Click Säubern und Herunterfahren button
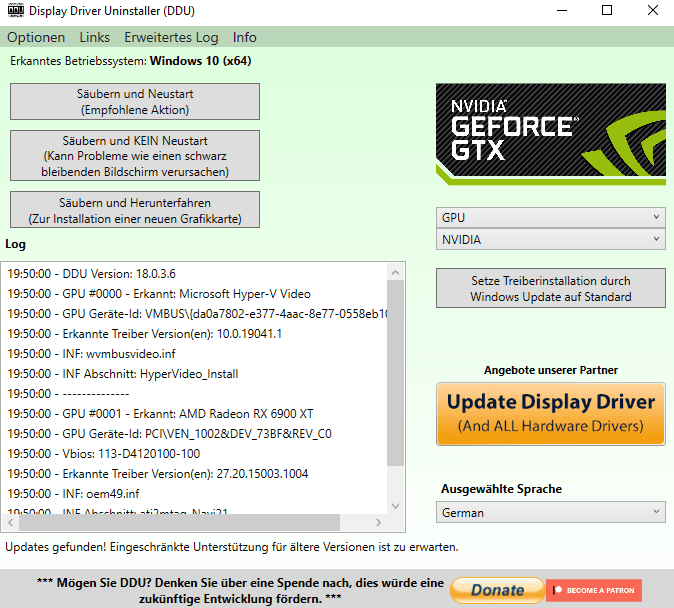674x608 pixels. 135,210
